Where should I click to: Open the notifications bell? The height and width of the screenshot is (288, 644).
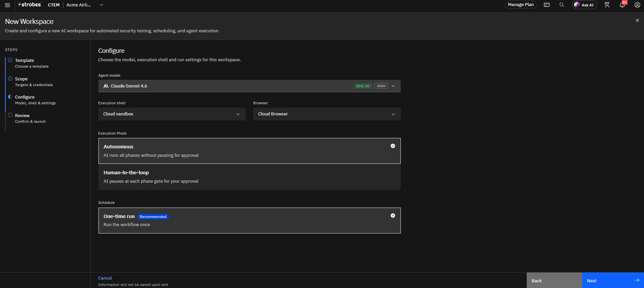click(x=622, y=5)
